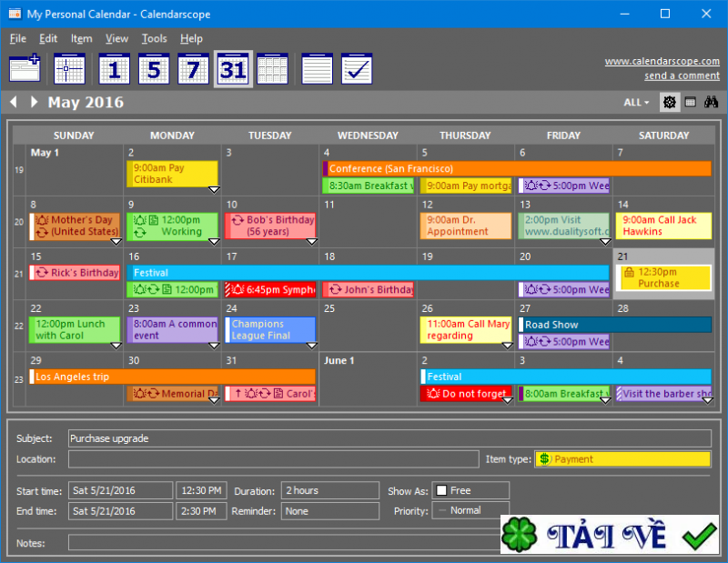This screenshot has width=728, height=563.
Task: Open the Priority Normal dropdown
Action: tap(470, 510)
